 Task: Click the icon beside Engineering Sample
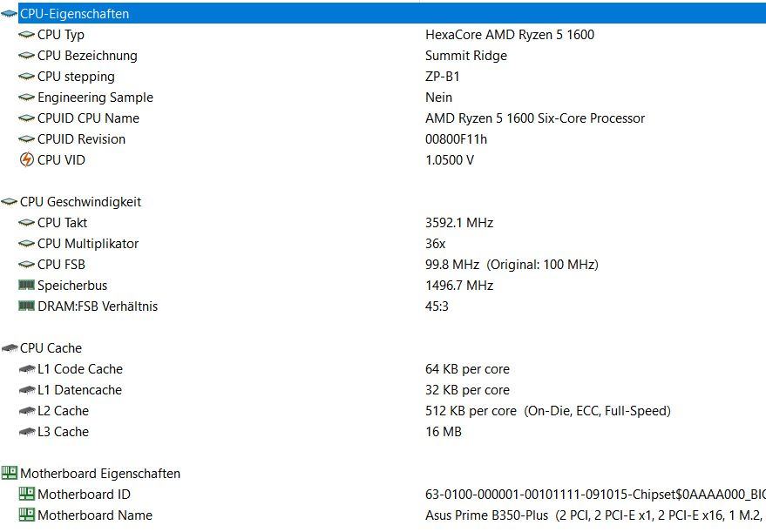coord(26,98)
